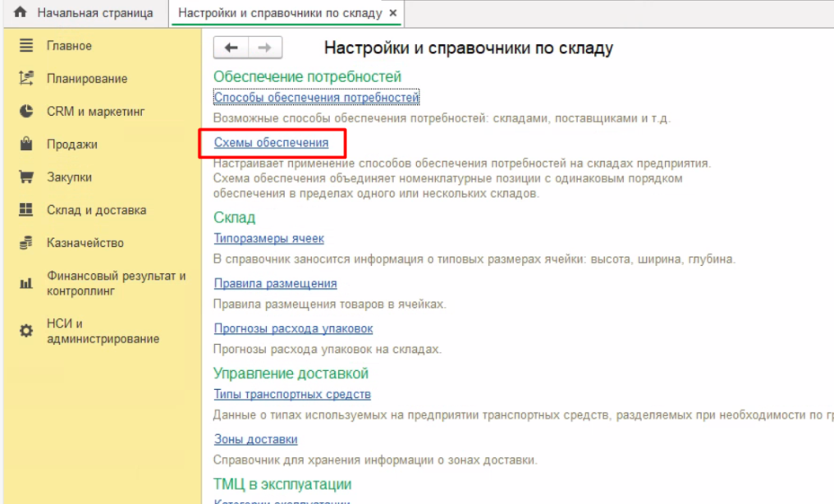Open Способы обеспечения потребностей link
Viewport: 834px width, 504px height.
tap(316, 98)
